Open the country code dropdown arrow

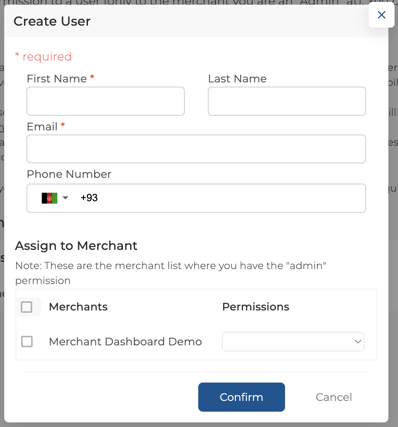(65, 198)
